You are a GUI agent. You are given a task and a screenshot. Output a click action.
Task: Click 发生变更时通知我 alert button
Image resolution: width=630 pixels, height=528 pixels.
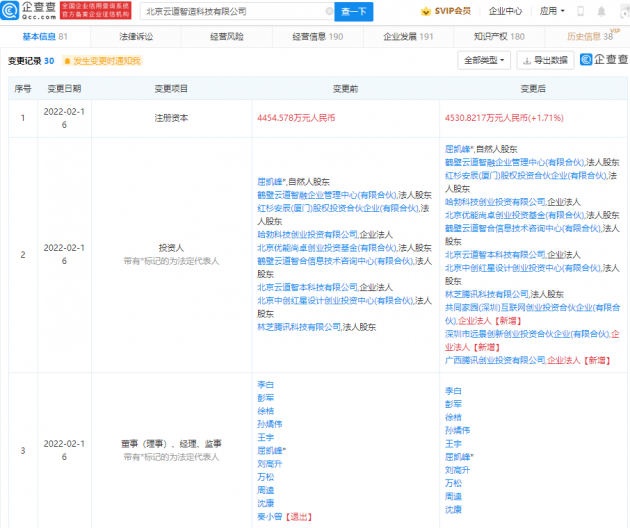pos(102,61)
